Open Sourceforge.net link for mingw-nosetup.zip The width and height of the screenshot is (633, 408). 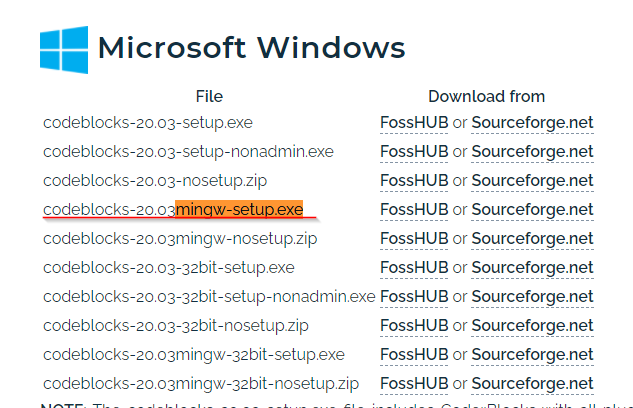pyautogui.click(x=532, y=239)
